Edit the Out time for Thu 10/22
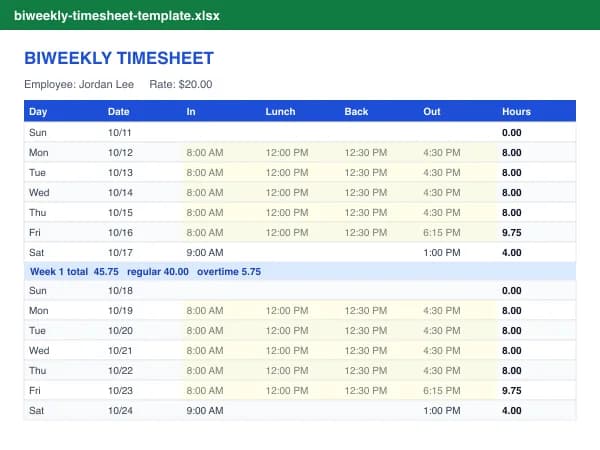This screenshot has height=450, width=600. 442,370
